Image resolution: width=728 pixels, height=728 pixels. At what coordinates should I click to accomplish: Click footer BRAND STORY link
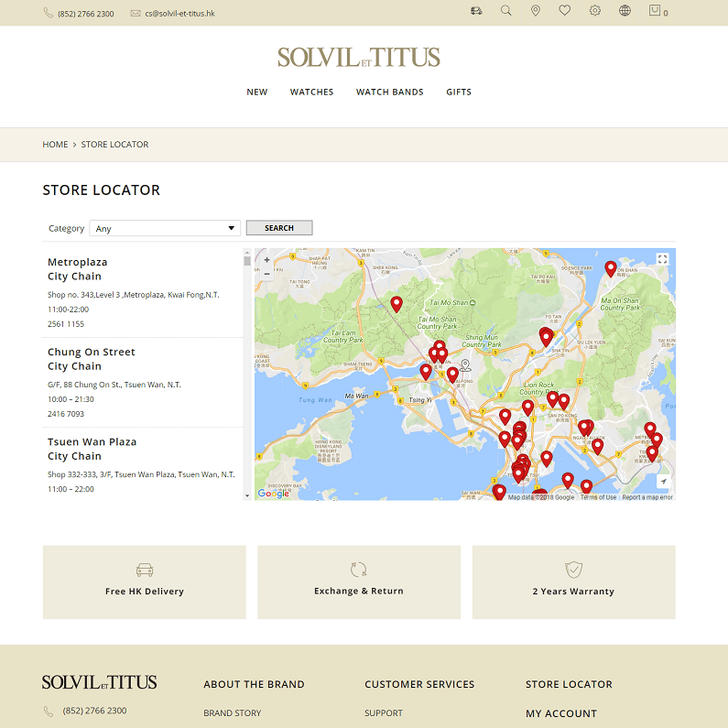click(233, 712)
